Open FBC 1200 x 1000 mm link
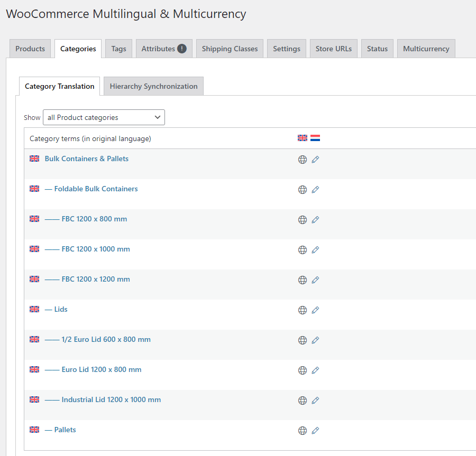476x456 pixels. coord(87,249)
